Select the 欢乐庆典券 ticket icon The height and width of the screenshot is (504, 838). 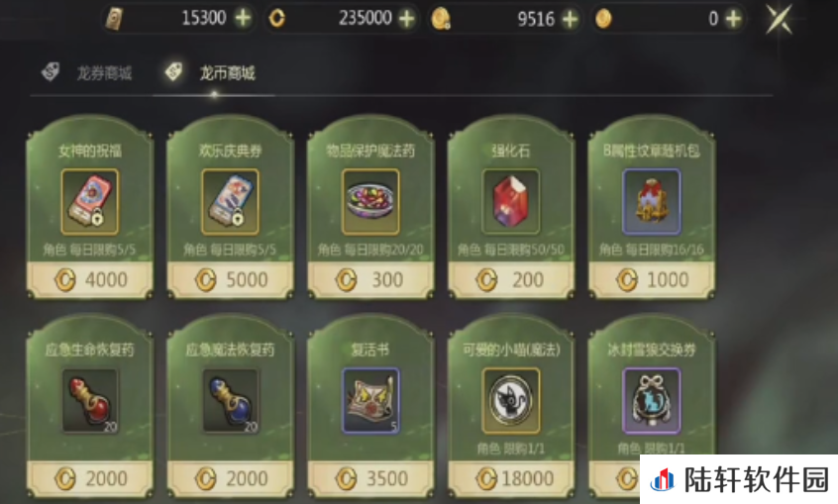231,202
